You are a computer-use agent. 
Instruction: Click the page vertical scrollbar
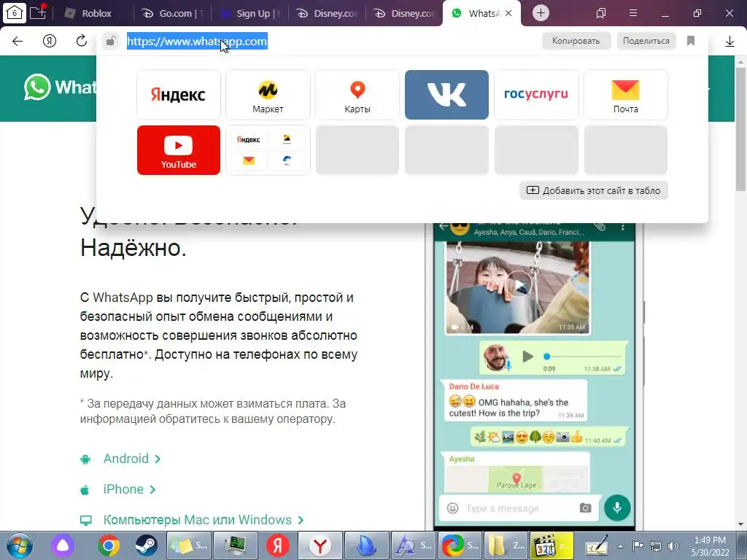coord(741,128)
